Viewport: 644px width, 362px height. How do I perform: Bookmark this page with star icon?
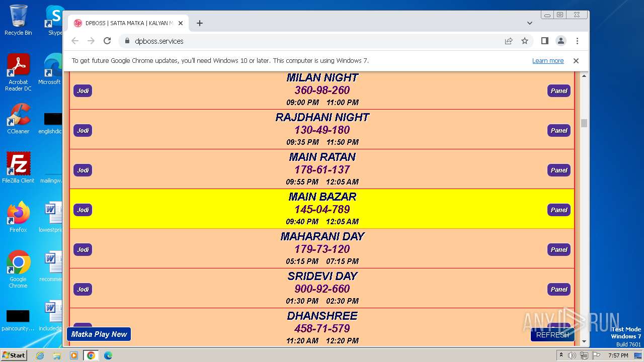pyautogui.click(x=525, y=41)
